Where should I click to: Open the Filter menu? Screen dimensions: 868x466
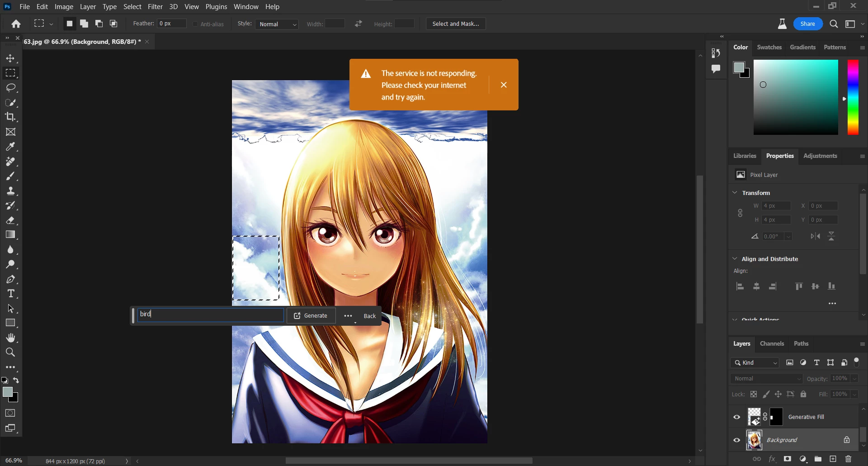(155, 7)
